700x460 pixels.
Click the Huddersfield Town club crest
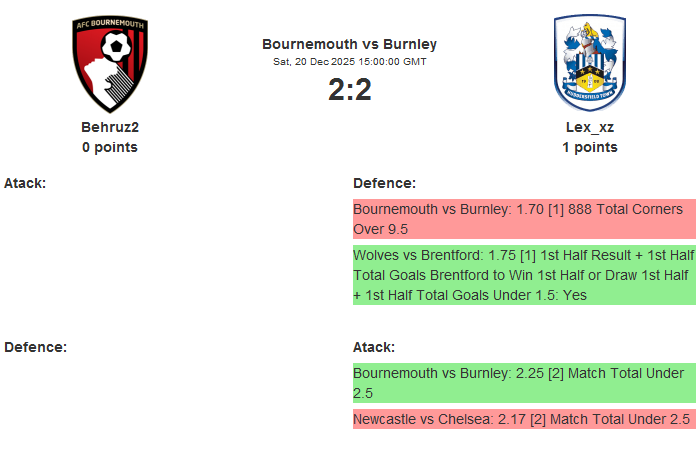pyautogui.click(x=590, y=63)
